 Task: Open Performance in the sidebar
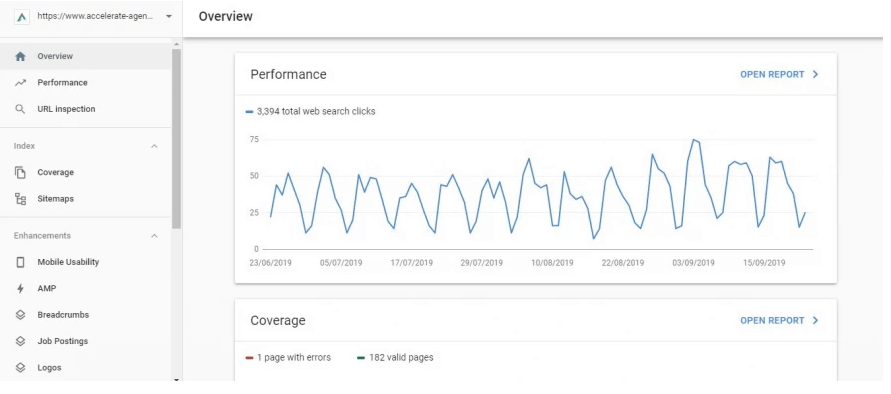[x=86, y=82]
